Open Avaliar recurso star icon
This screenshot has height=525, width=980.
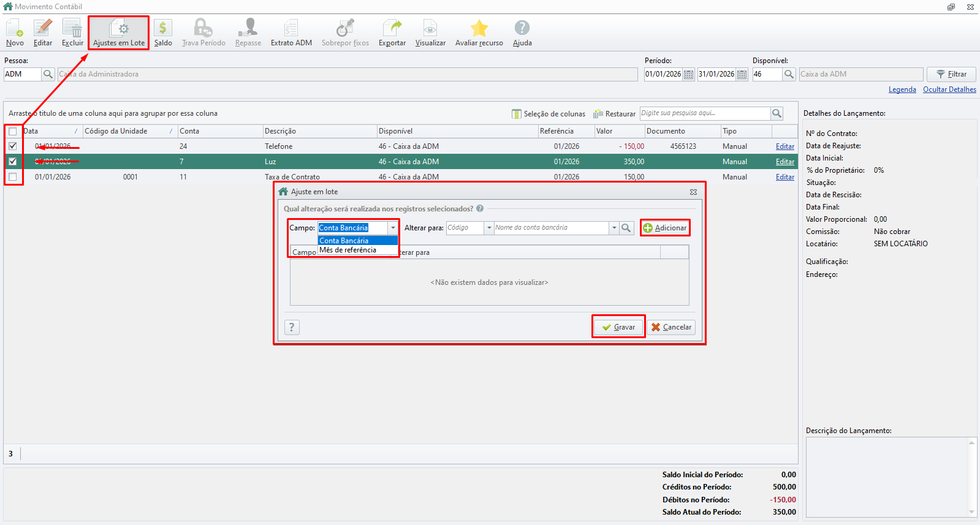479,28
